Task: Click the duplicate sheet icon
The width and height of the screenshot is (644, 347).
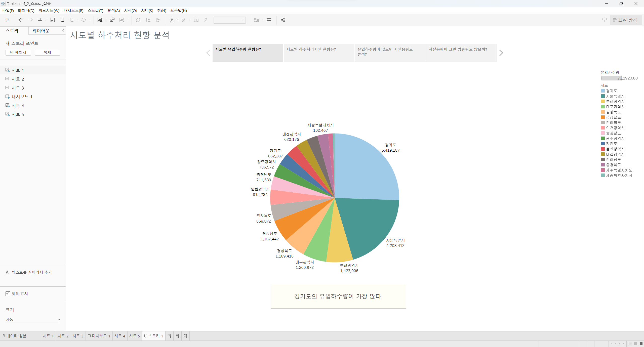Action: [112, 20]
